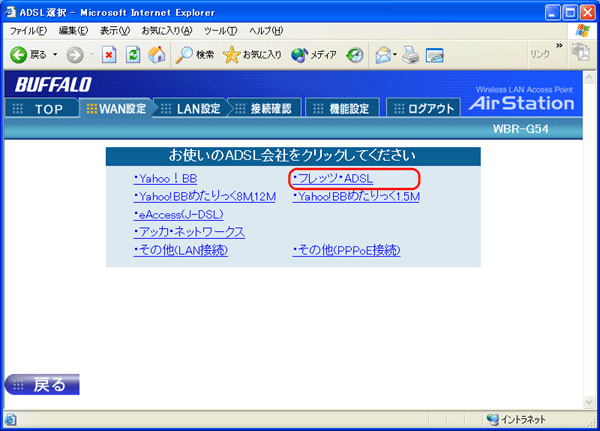Switch to the 機能設定 tab

(x=343, y=109)
